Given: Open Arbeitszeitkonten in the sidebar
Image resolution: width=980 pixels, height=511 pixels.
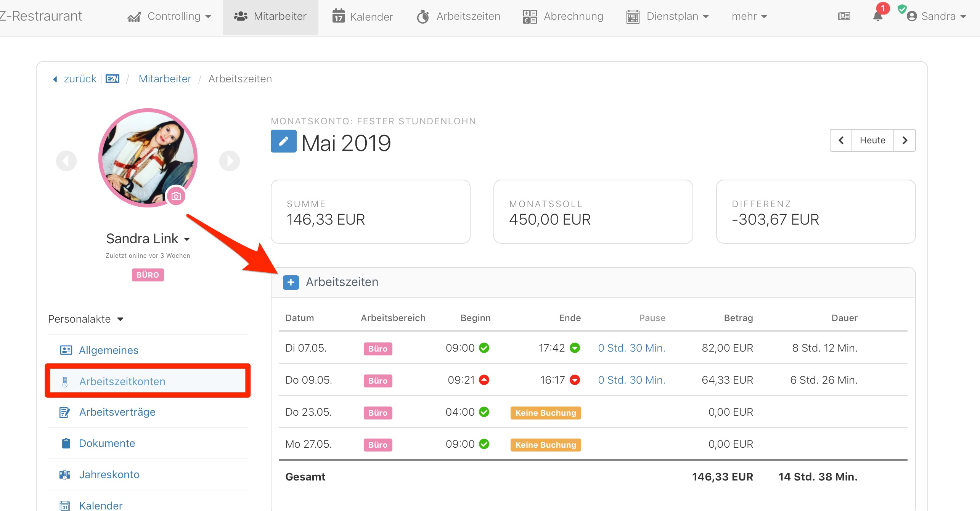Looking at the screenshot, I should (x=148, y=381).
